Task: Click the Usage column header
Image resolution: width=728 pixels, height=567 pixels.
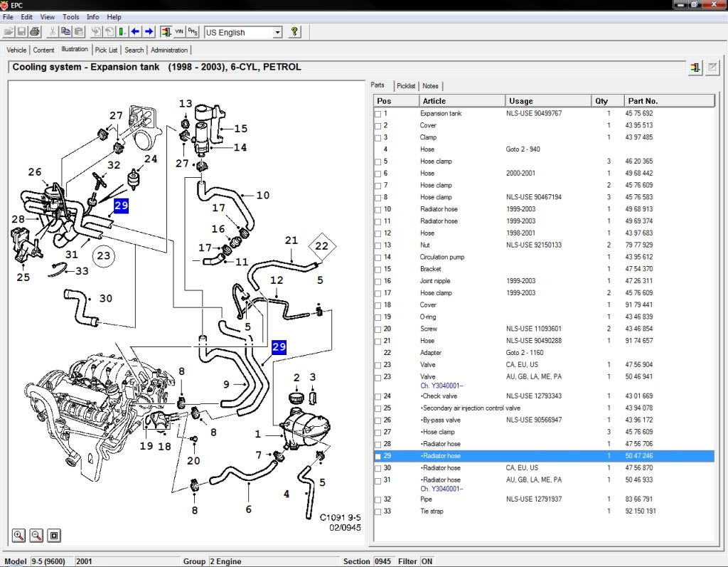Action: coord(548,101)
